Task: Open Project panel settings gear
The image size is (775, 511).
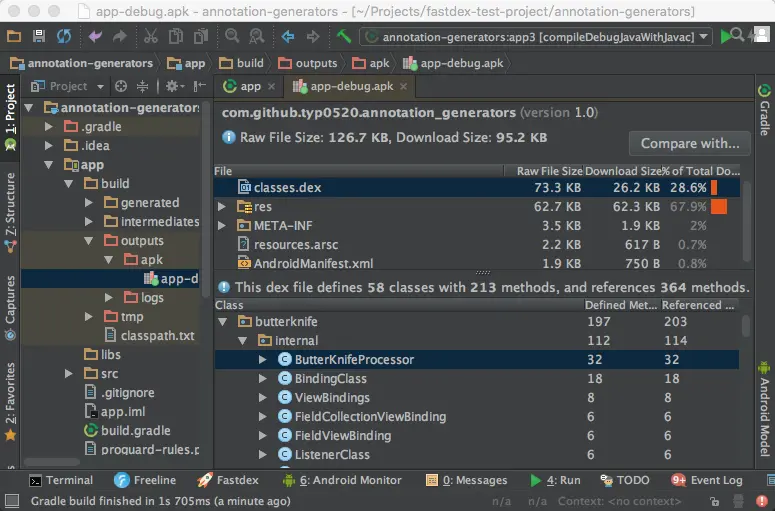Action: tap(173, 86)
